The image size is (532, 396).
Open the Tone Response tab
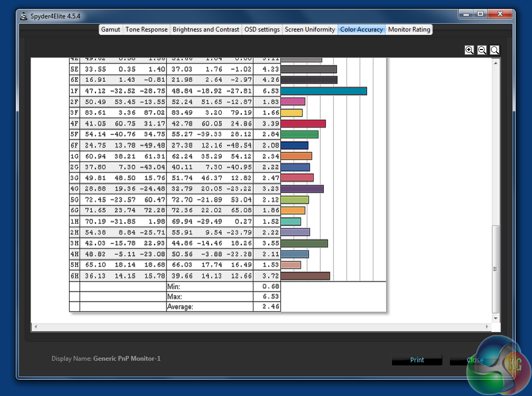(x=146, y=29)
